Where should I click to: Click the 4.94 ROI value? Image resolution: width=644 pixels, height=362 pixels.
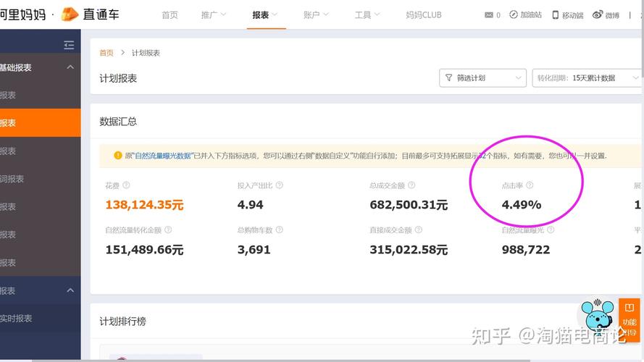tap(251, 204)
